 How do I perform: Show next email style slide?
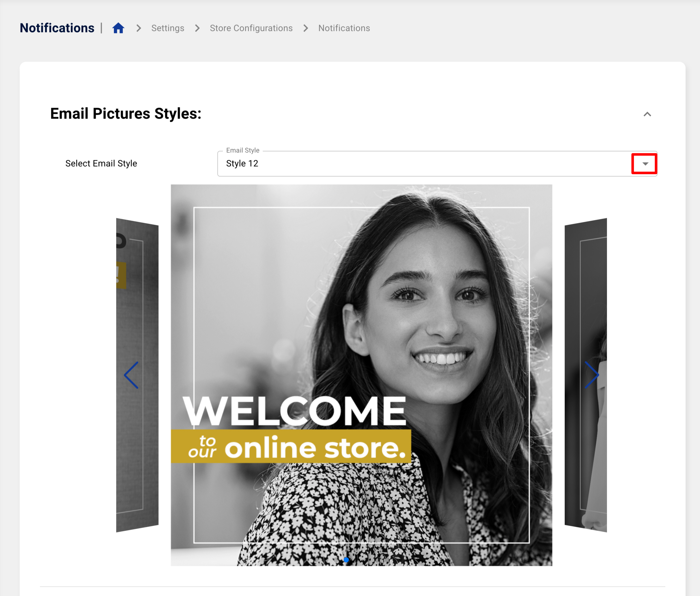(x=592, y=375)
